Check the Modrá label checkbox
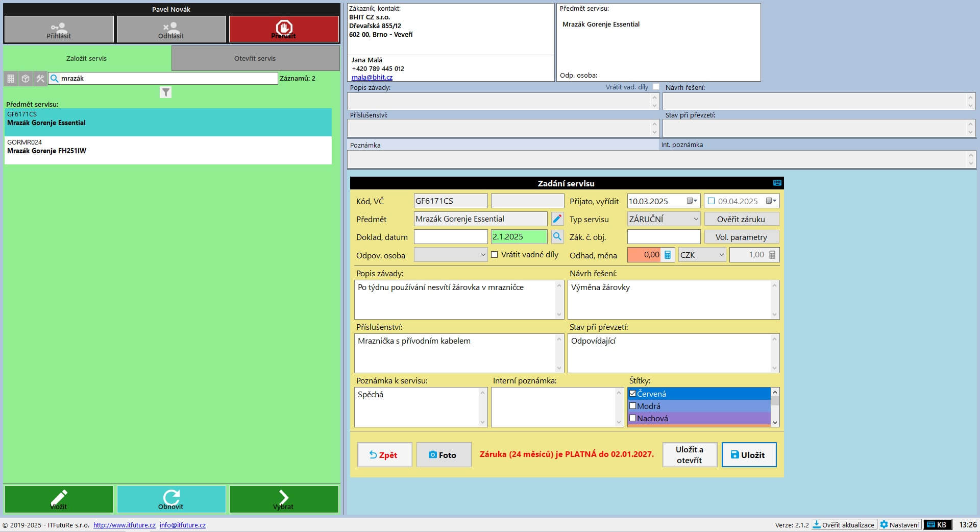Viewport: 980px width, 532px height. click(633, 406)
